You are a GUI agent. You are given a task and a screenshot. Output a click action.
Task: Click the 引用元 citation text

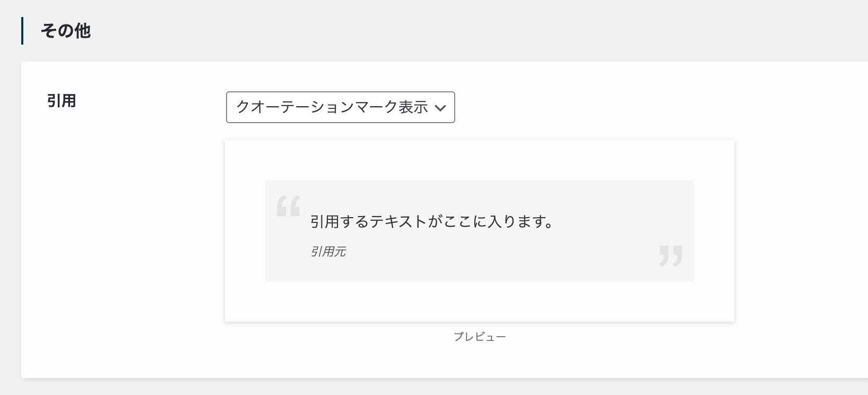(328, 252)
